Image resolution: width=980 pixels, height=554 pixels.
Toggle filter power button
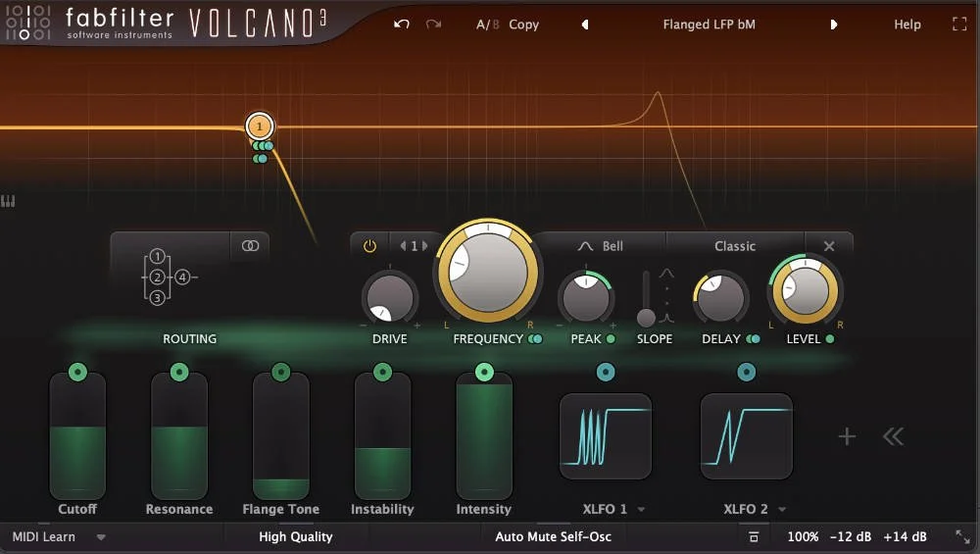coord(370,246)
